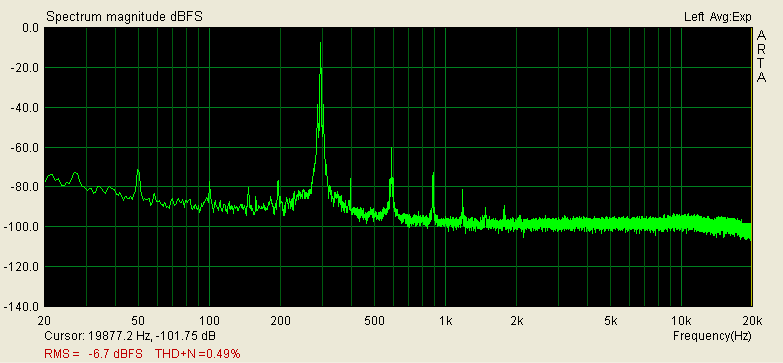Screen dimensions: 783x363
Task: Click the Cursor readout '19877.2 Hz, -101.75 dB'
Action: point(152,335)
